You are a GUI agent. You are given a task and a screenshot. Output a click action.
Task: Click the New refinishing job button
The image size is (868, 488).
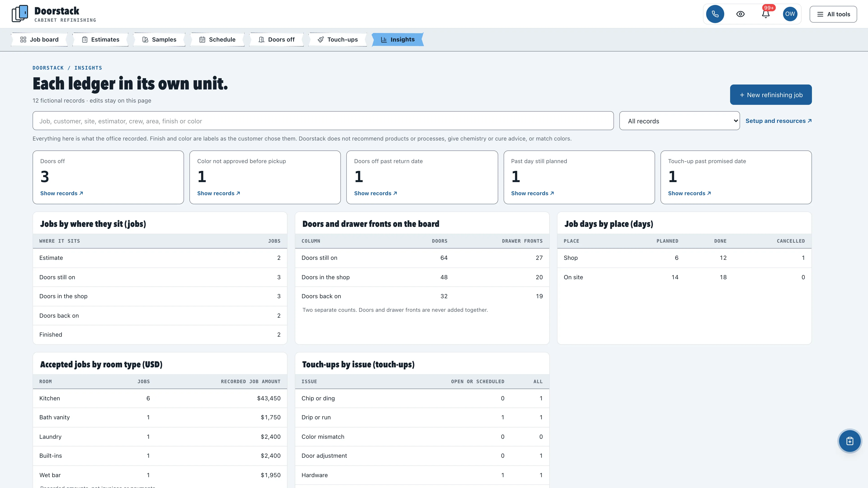(771, 95)
